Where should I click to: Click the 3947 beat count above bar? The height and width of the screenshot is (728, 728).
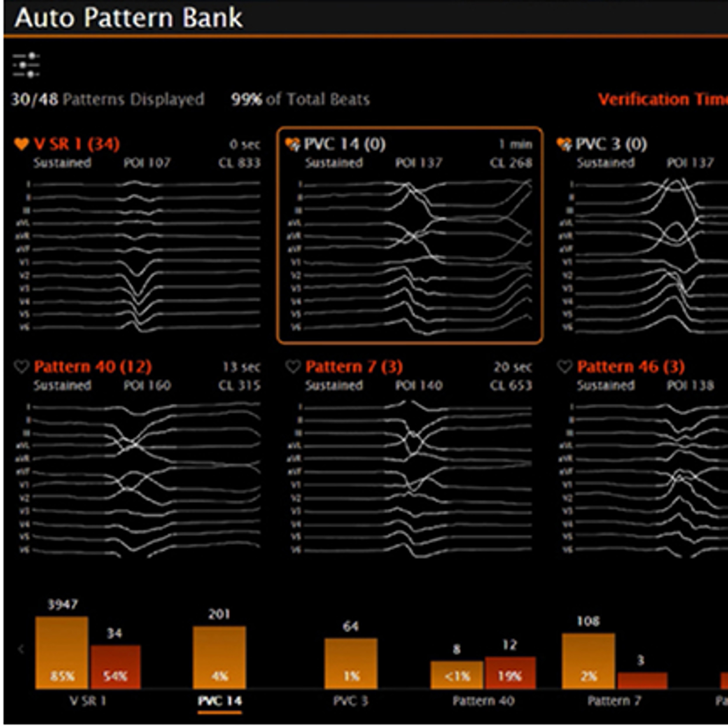(x=63, y=604)
